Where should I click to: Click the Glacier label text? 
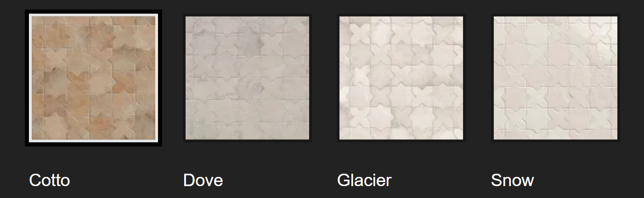[364, 180]
